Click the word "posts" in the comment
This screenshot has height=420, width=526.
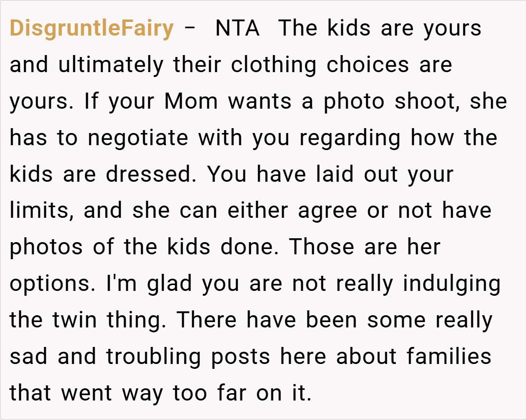pos(240,357)
